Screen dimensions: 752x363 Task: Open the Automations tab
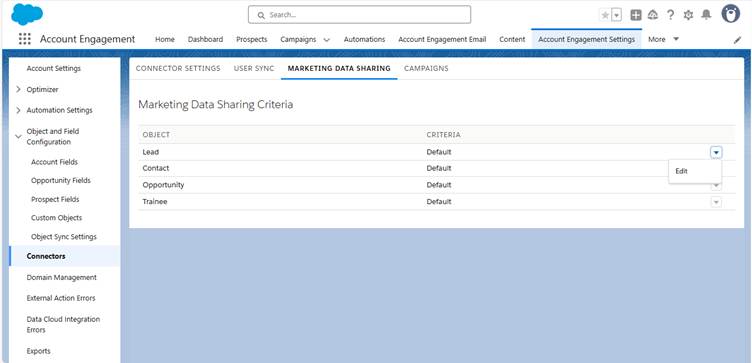tap(364, 39)
